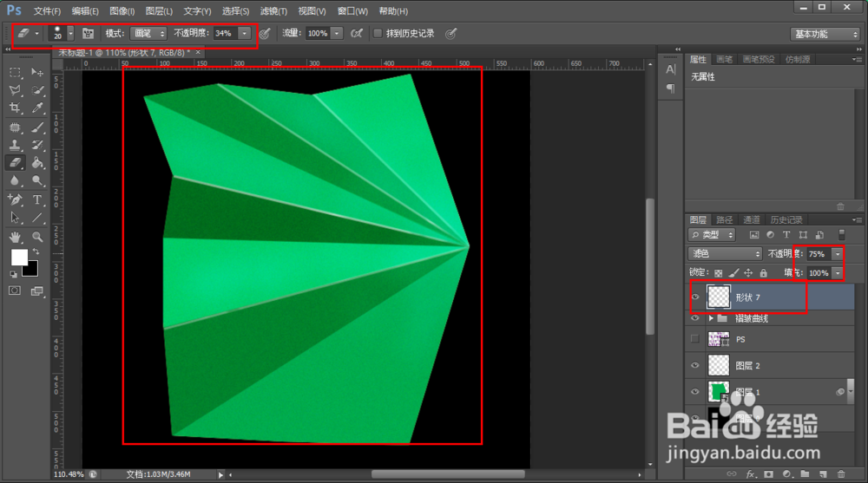
Task: Open 基本功能 workspace dropdown
Action: pos(825,35)
